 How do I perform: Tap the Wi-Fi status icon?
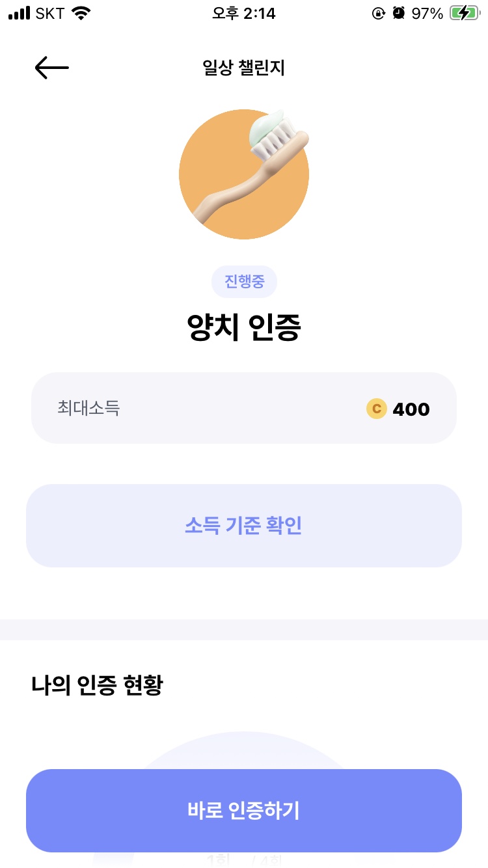pos(81,13)
